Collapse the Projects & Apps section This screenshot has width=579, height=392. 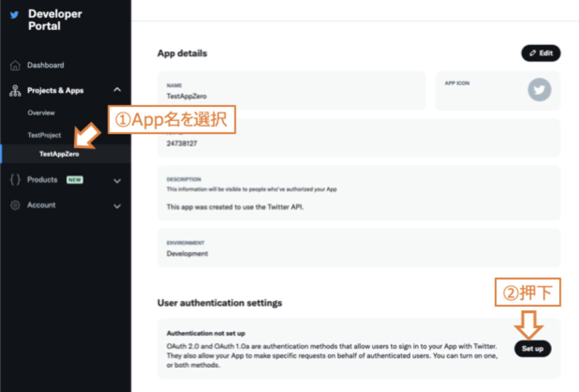[x=118, y=90]
